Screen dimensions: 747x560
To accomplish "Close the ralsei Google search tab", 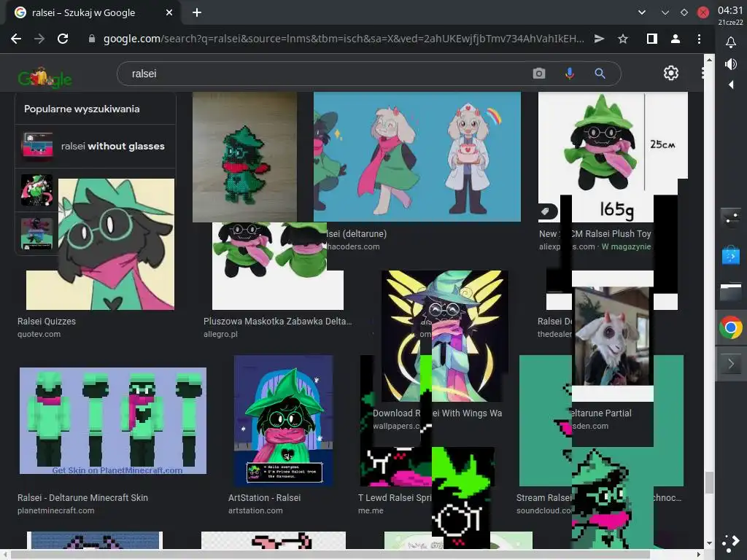I will coord(169,13).
